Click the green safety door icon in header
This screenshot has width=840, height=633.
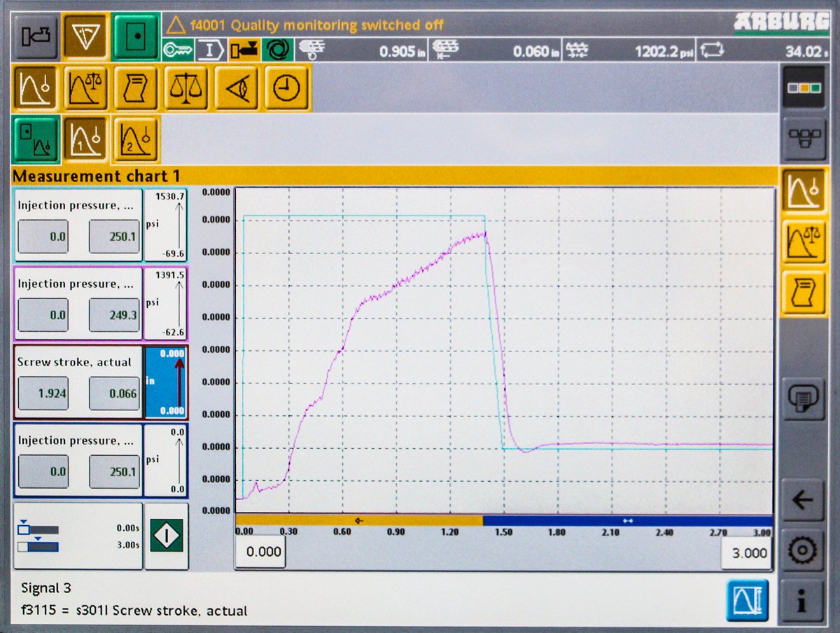tap(136, 36)
